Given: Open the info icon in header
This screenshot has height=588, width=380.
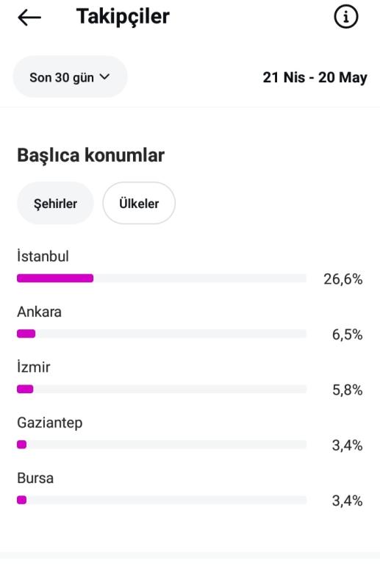Looking at the screenshot, I should pyautogui.click(x=346, y=16).
